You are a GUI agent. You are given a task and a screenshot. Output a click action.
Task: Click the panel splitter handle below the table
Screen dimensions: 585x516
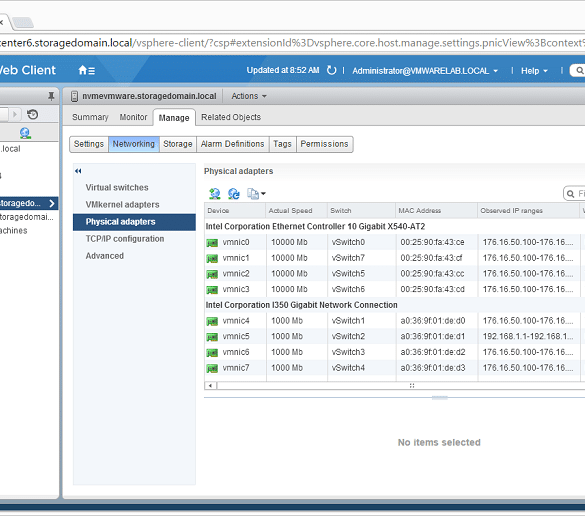point(439,398)
